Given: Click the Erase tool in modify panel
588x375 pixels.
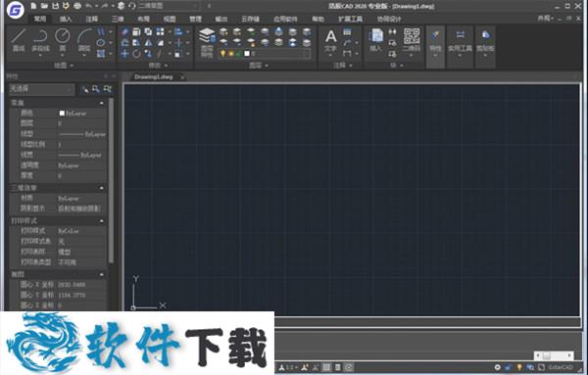Looking at the screenshot, I should pos(124,32).
